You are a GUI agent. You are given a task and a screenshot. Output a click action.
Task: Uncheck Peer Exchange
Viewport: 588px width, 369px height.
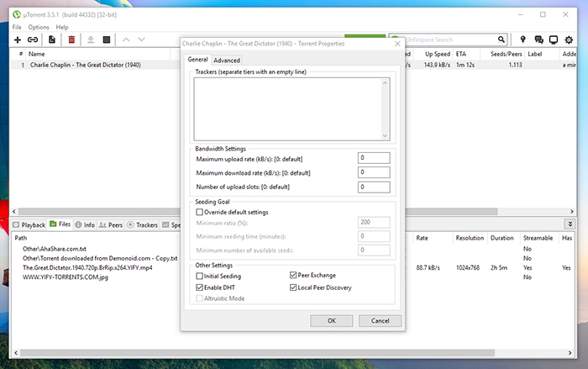[x=293, y=275]
